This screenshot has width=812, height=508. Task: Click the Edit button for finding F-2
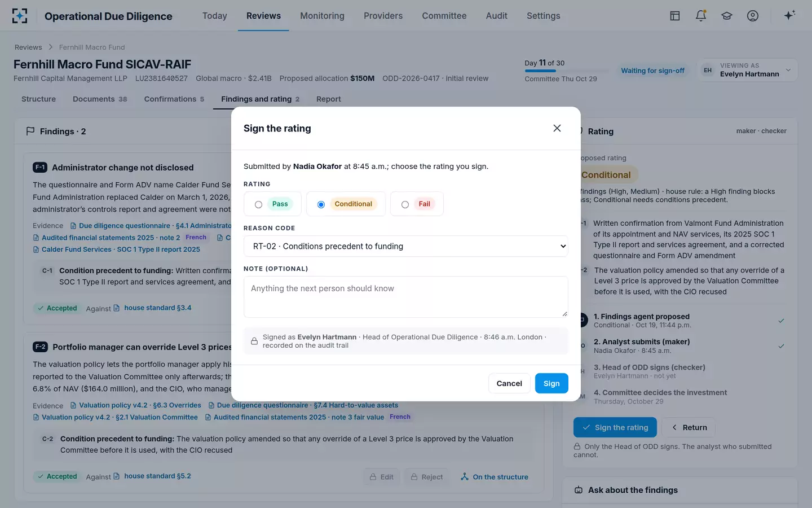click(382, 477)
